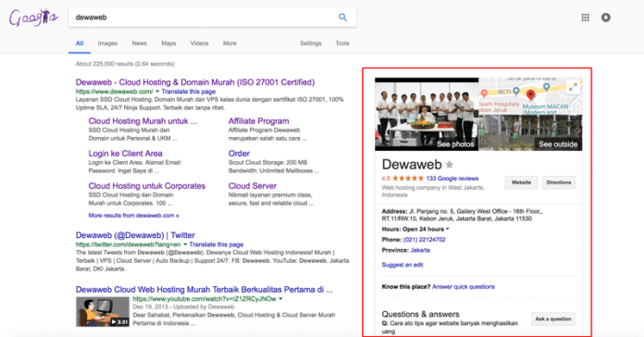This screenshot has width=644, height=337.
Task: Click Suggest an edit
Action: point(402,265)
